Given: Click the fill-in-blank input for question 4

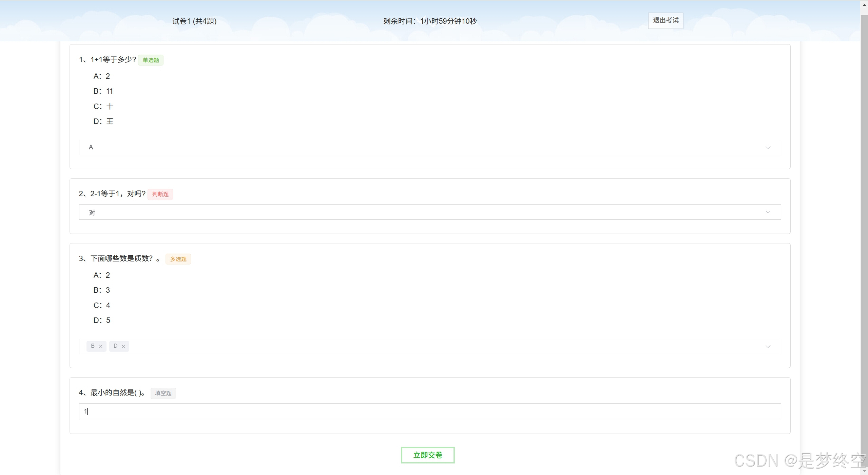Looking at the screenshot, I should (x=430, y=412).
